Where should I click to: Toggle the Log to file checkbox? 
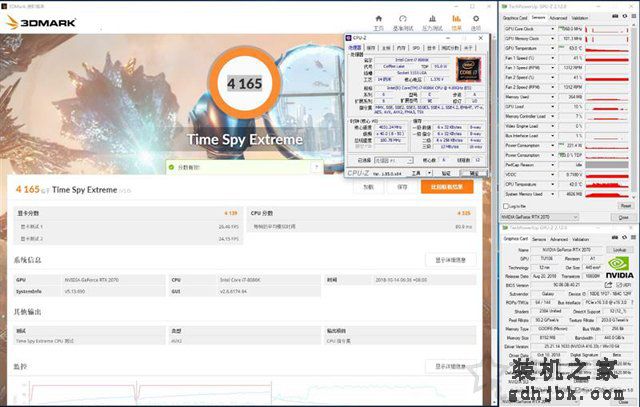[x=506, y=206]
